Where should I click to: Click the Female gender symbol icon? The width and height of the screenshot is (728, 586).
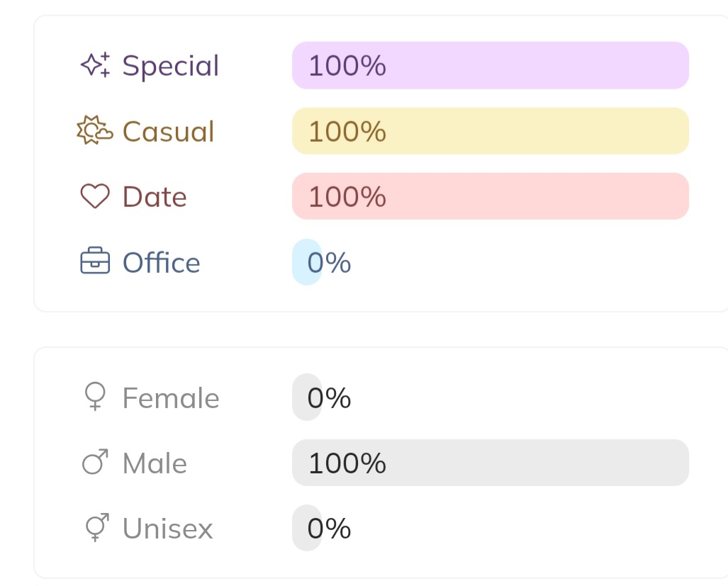(x=95, y=398)
